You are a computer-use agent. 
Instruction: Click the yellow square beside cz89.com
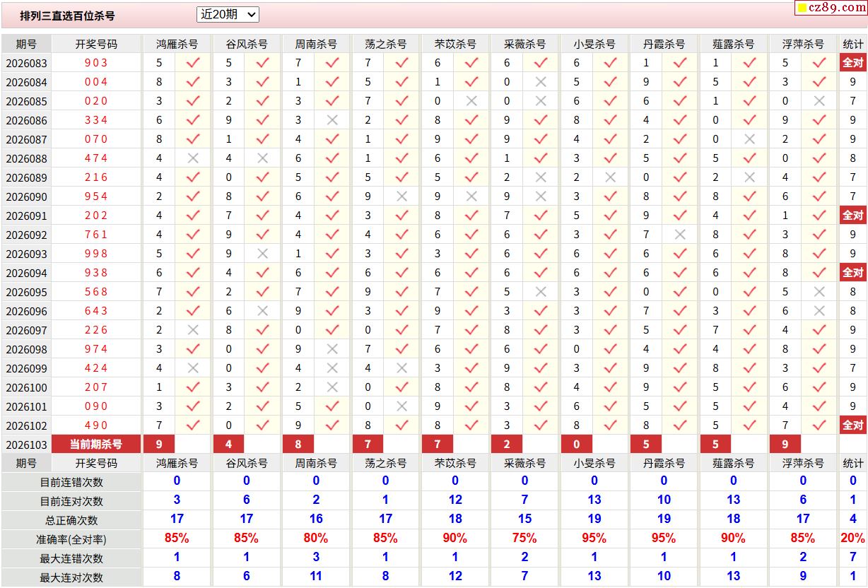pyautogui.click(x=802, y=8)
